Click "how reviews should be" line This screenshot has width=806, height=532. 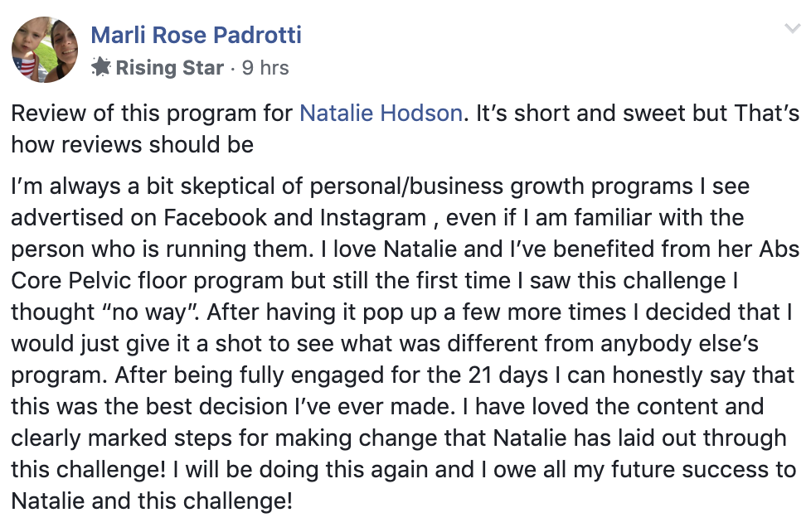132,145
